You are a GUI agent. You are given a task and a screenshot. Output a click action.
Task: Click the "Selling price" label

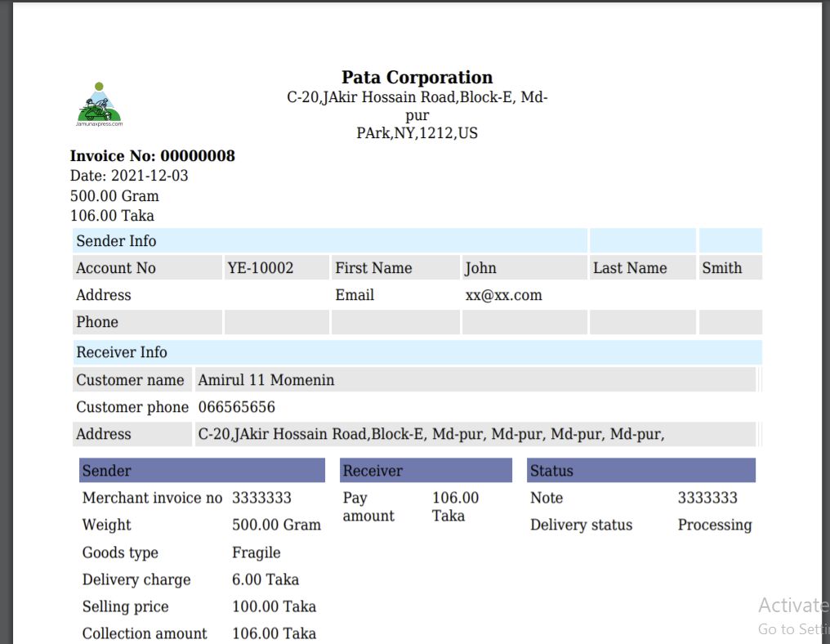(126, 606)
